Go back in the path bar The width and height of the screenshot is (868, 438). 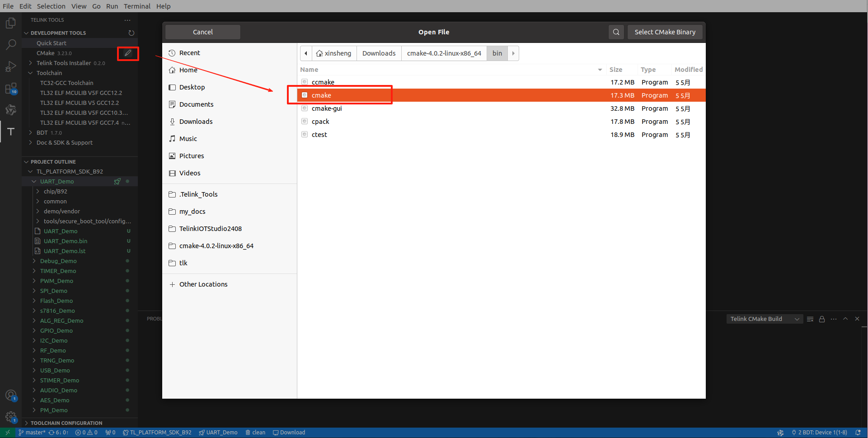coord(306,53)
